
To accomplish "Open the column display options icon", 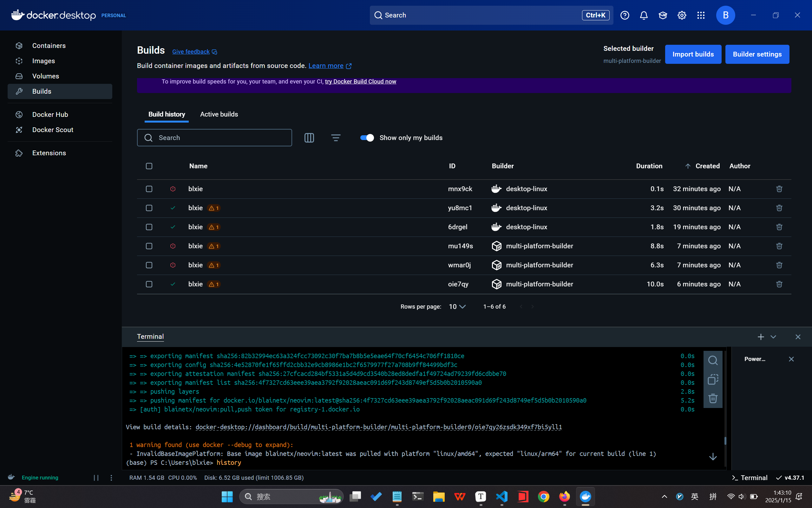I will (x=309, y=138).
